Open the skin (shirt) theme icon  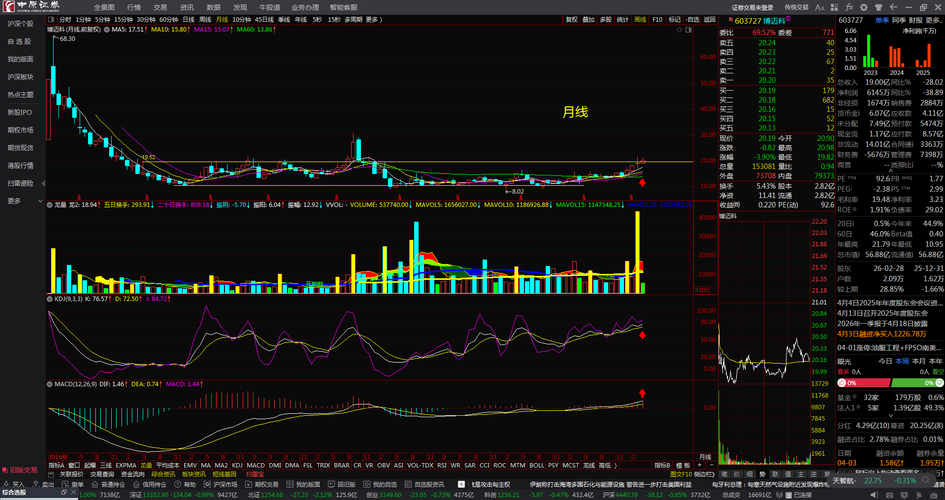(879, 7)
